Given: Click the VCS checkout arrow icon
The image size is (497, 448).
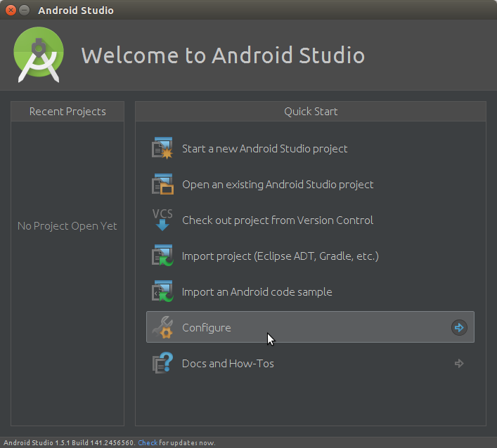Looking at the screenshot, I should 162,220.
